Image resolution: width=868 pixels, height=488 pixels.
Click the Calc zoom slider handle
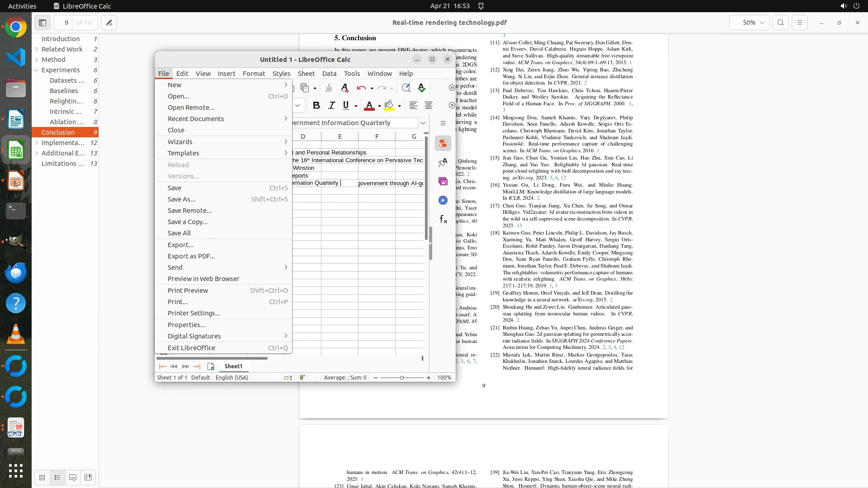pos(401,378)
